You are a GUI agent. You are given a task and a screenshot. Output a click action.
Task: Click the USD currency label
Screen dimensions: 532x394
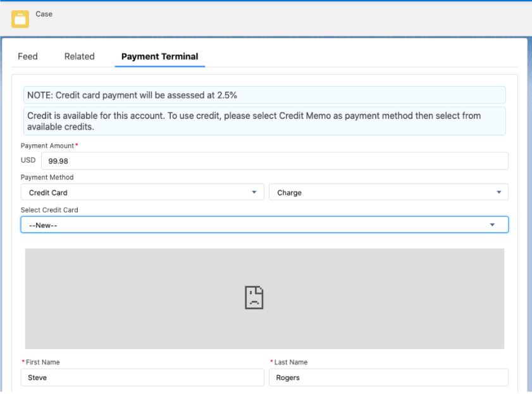[x=28, y=160]
